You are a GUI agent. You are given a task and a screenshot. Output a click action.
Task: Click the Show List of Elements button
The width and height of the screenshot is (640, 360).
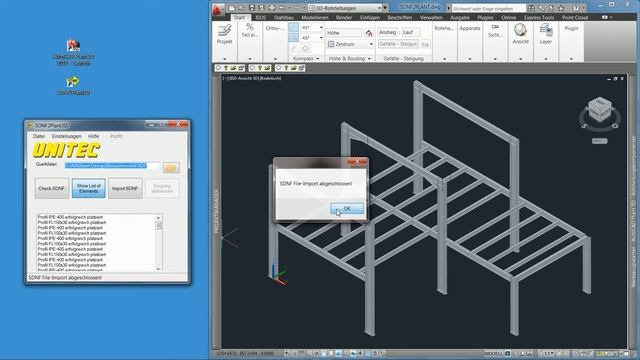89,188
